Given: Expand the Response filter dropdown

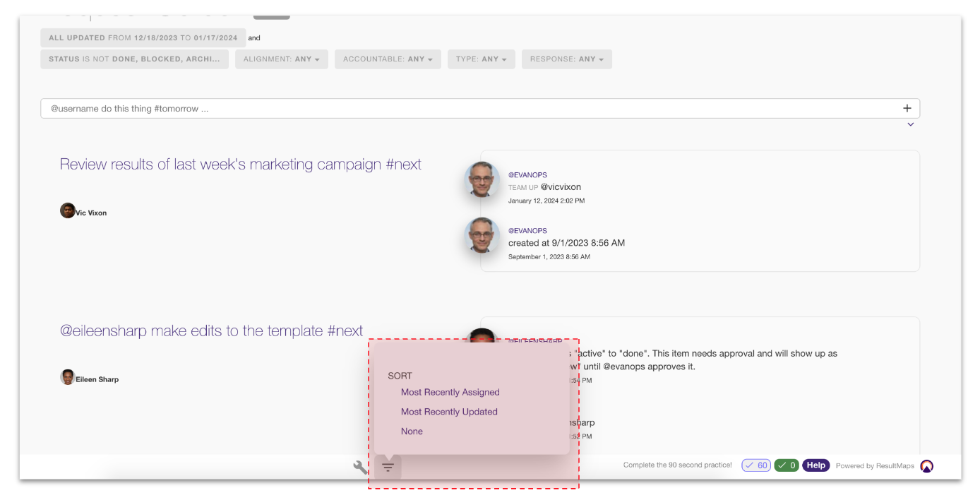Looking at the screenshot, I should [x=566, y=59].
